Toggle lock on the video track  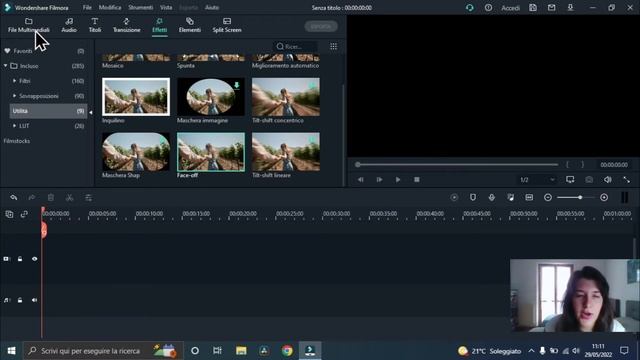click(x=20, y=259)
